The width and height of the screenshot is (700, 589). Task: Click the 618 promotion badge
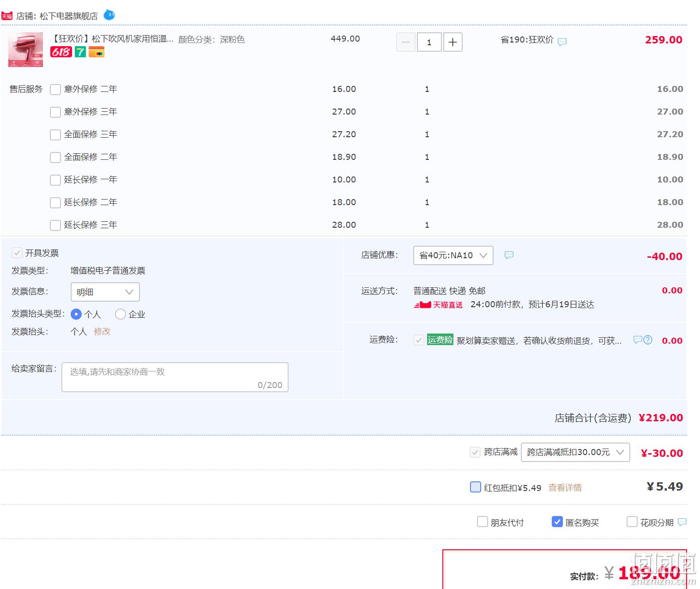[61, 52]
